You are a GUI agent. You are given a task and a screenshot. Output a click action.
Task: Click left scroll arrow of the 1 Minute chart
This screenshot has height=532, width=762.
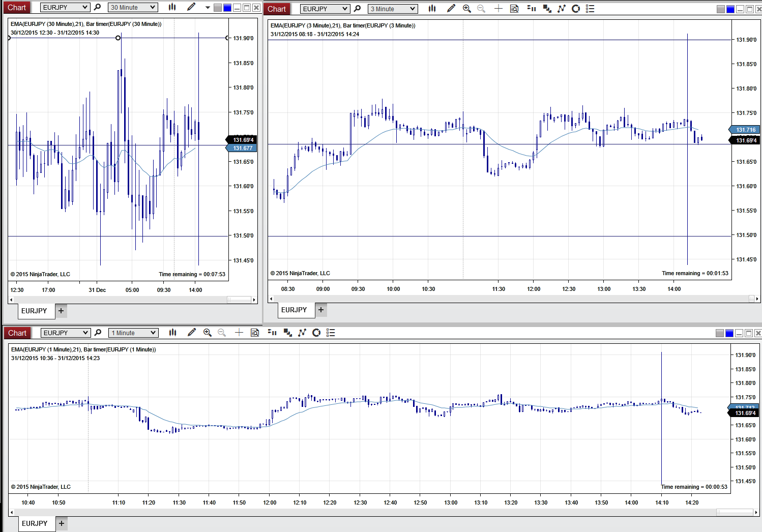pos(12,512)
